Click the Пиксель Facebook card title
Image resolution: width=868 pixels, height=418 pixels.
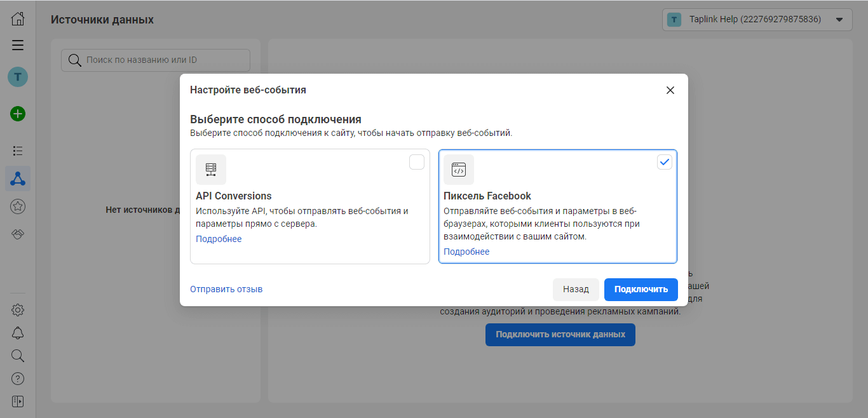point(487,196)
